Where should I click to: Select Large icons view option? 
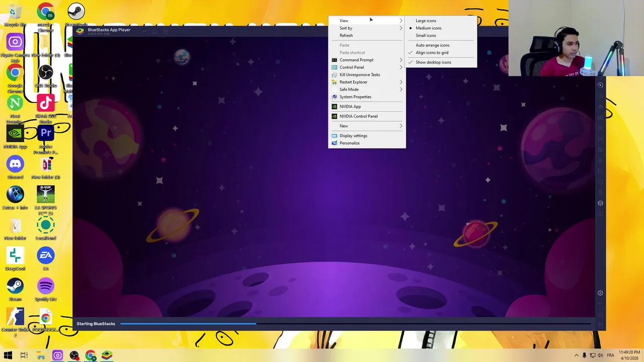point(440,21)
